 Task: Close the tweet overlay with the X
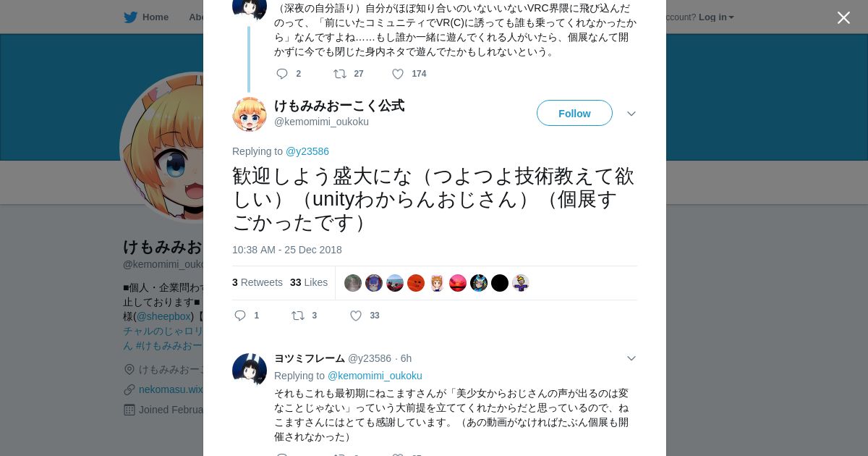click(843, 17)
